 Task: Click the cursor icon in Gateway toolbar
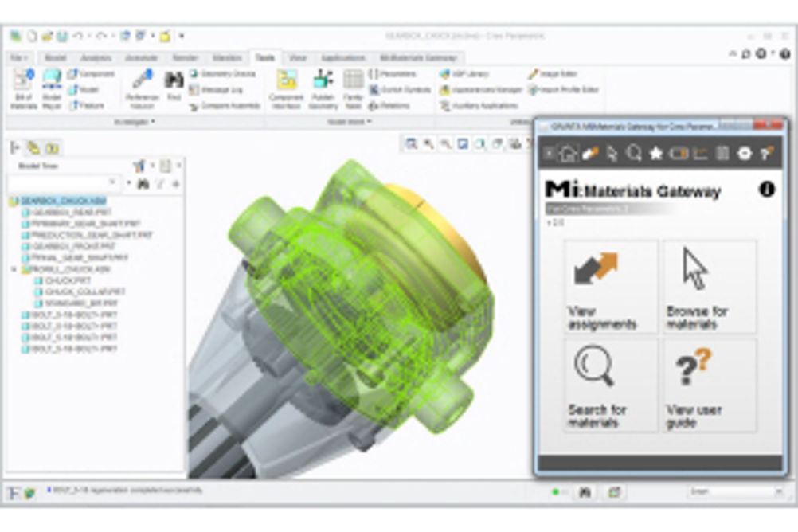[612, 153]
